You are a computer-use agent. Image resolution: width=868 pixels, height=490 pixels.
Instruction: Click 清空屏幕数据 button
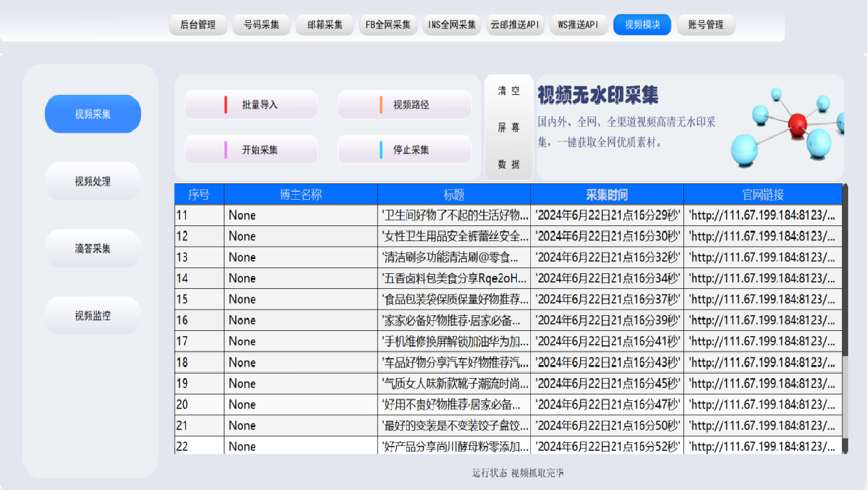pyautogui.click(x=509, y=127)
